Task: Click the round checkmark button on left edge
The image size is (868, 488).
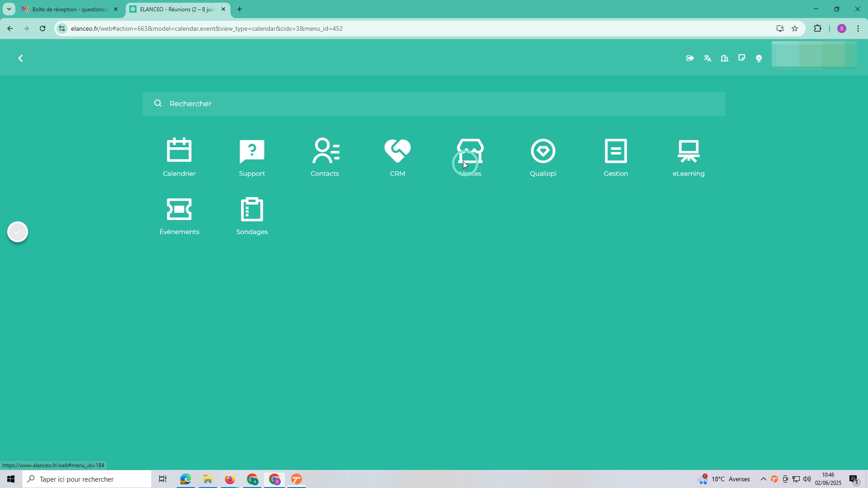Action: [x=18, y=232]
